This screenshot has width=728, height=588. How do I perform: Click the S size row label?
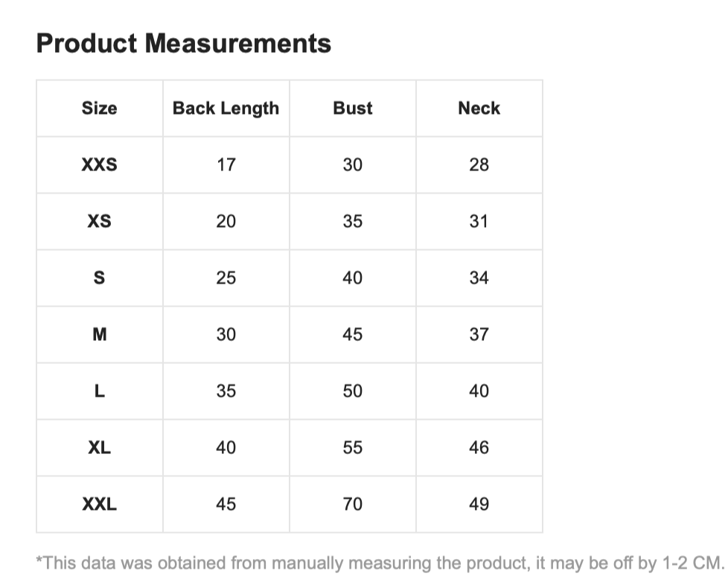click(99, 278)
